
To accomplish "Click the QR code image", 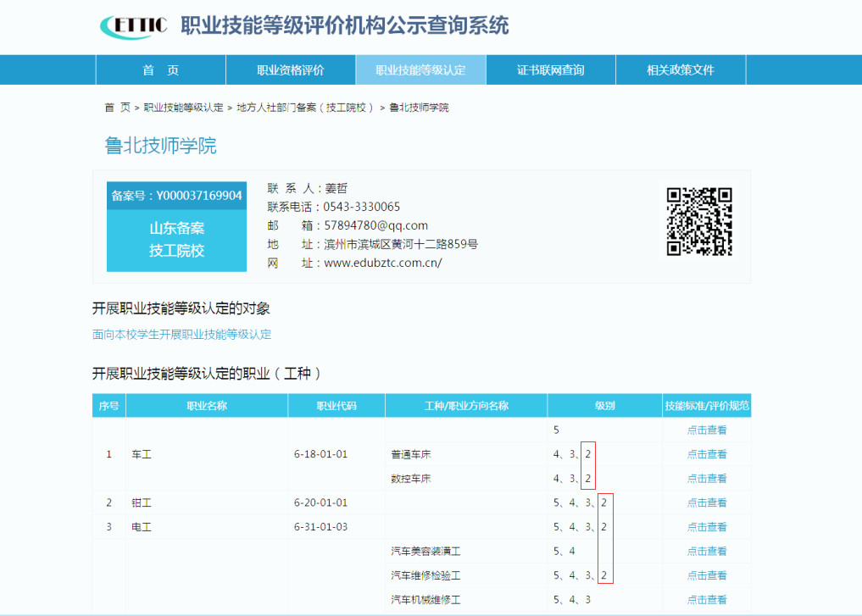I will tap(699, 221).
